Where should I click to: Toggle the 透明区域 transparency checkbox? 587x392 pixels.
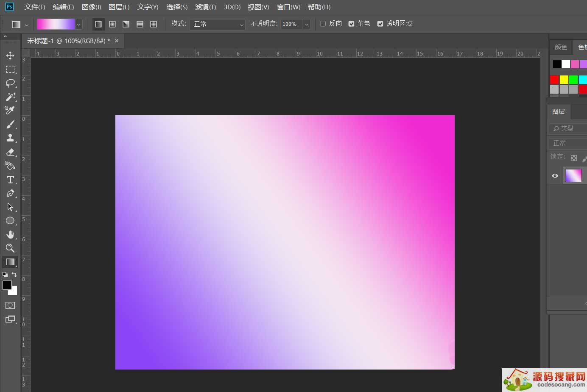click(x=380, y=24)
